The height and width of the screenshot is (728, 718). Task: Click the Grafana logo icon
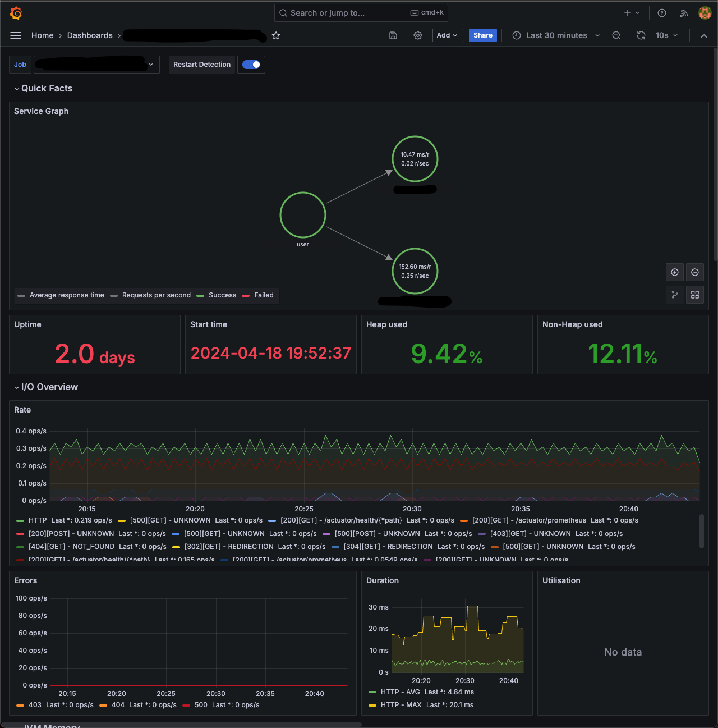click(x=16, y=13)
